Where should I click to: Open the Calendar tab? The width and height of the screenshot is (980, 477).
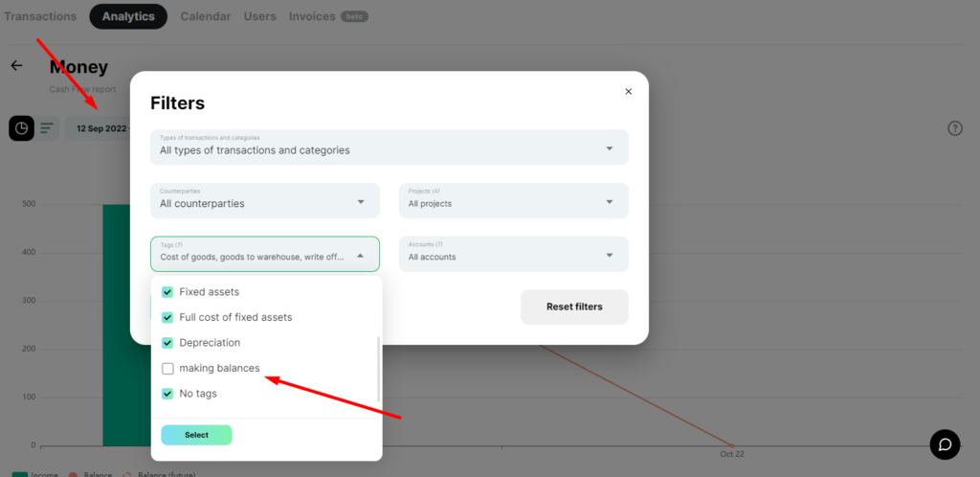click(x=206, y=16)
